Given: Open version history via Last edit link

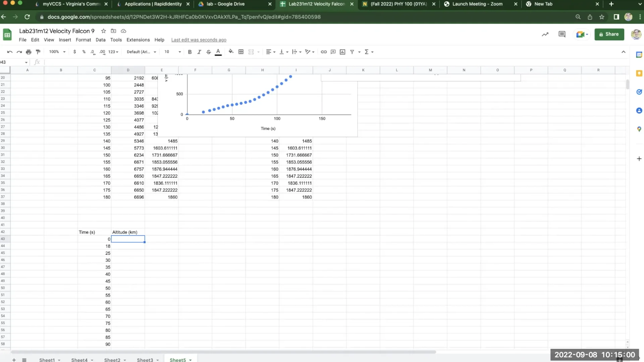Looking at the screenshot, I should pyautogui.click(x=199, y=40).
